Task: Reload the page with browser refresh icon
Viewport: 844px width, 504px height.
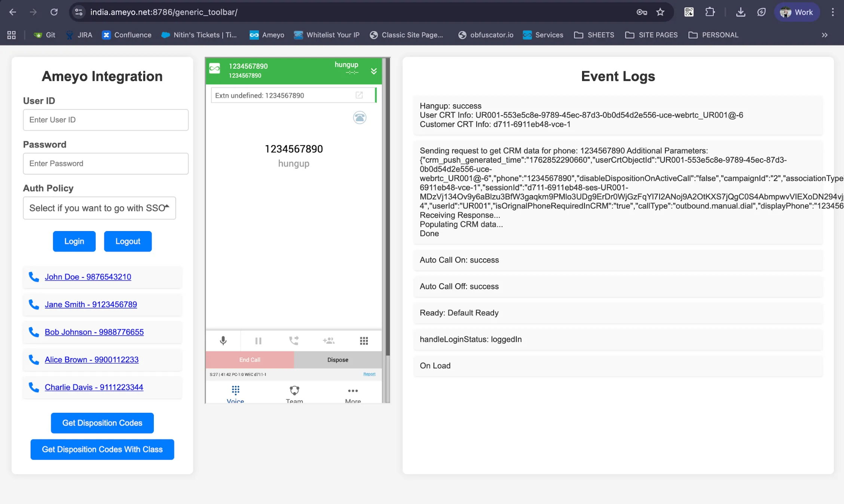Action: (x=54, y=12)
